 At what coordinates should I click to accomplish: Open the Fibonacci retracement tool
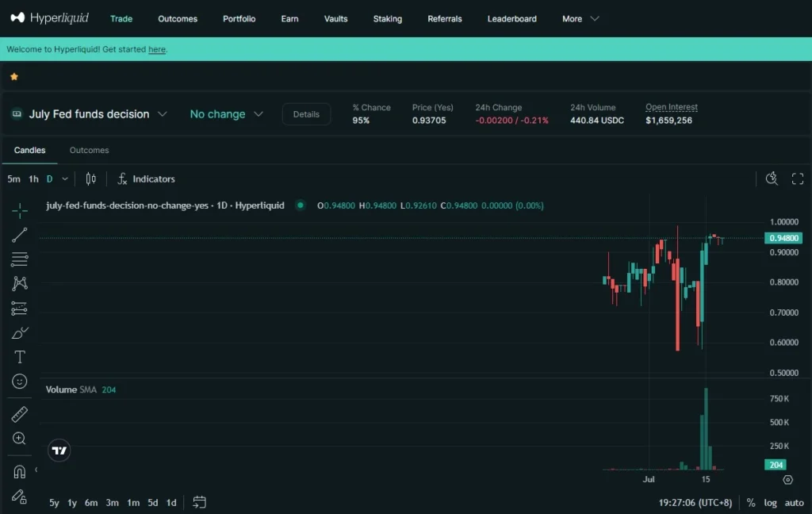[20, 259]
